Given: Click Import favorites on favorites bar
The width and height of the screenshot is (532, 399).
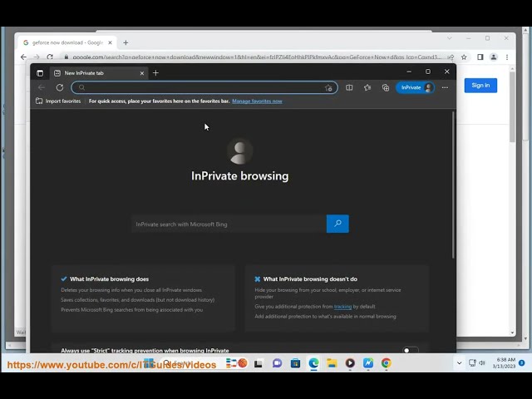Looking at the screenshot, I should [x=58, y=101].
